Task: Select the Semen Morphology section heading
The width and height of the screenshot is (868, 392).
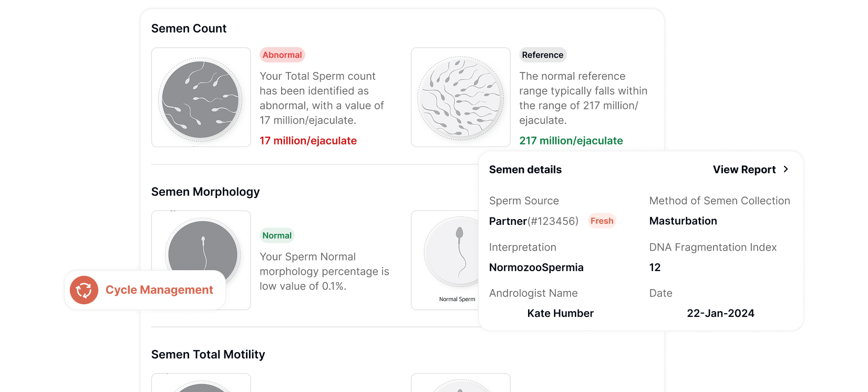Action: [x=205, y=192]
